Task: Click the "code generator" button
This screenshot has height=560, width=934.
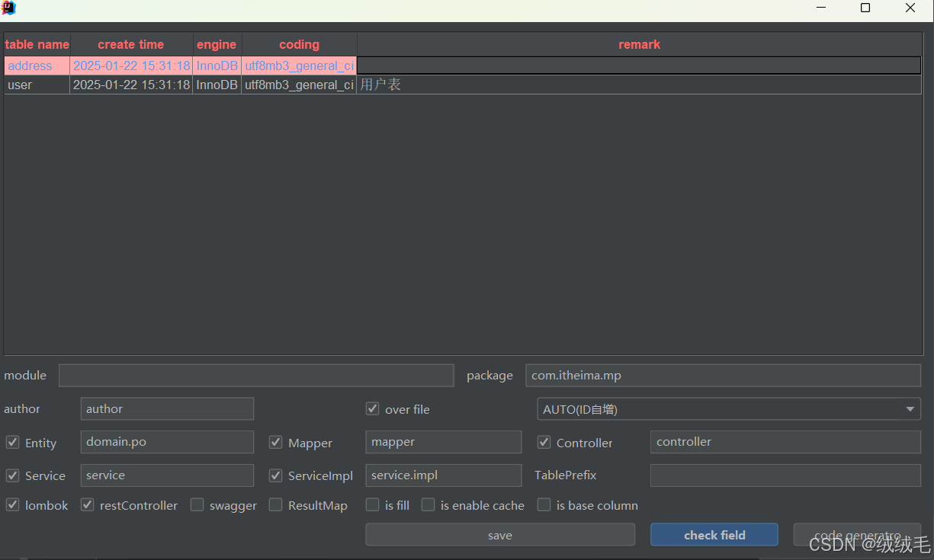Action: (x=857, y=534)
